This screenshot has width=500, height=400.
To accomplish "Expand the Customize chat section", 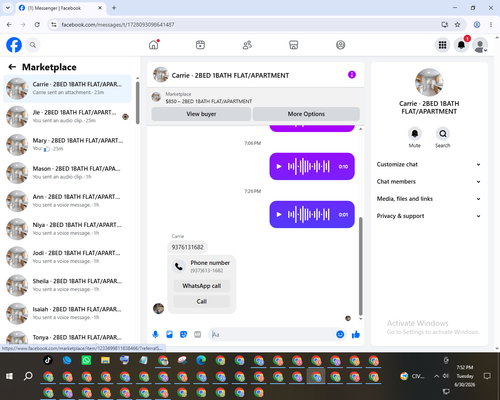I will [429, 164].
